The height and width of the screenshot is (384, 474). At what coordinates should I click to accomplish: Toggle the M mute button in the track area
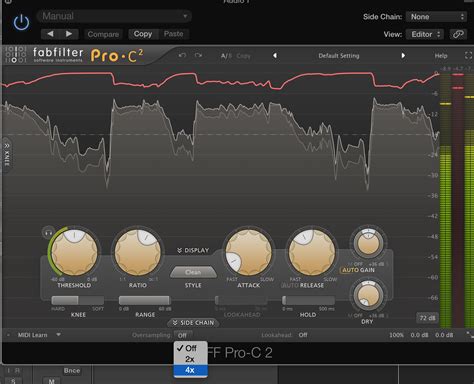51,381
